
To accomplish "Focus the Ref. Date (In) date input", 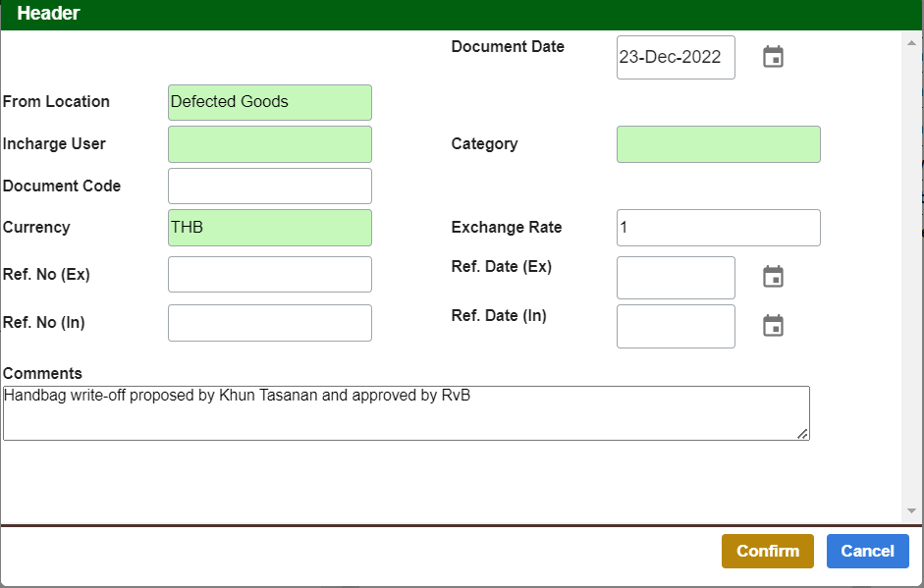I will tap(675, 326).
